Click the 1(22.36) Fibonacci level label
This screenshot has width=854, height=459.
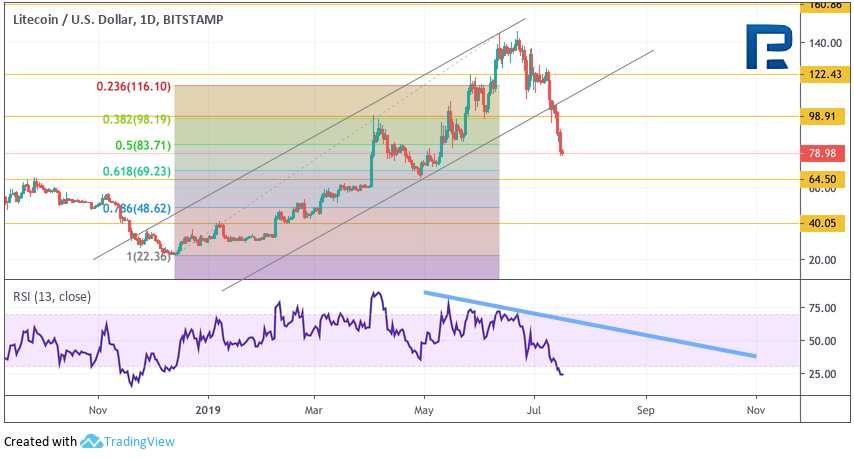coord(147,256)
